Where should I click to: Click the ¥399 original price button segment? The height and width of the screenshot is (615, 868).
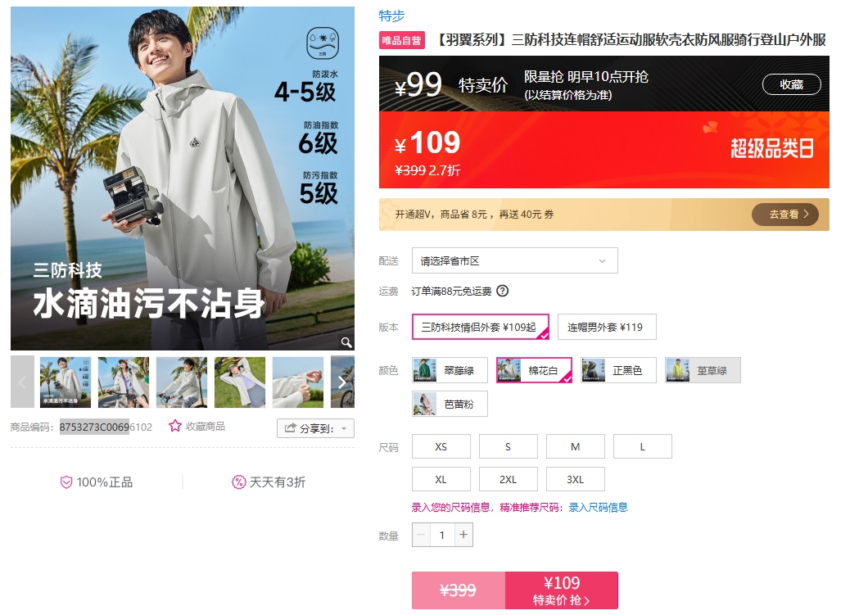[x=459, y=590]
